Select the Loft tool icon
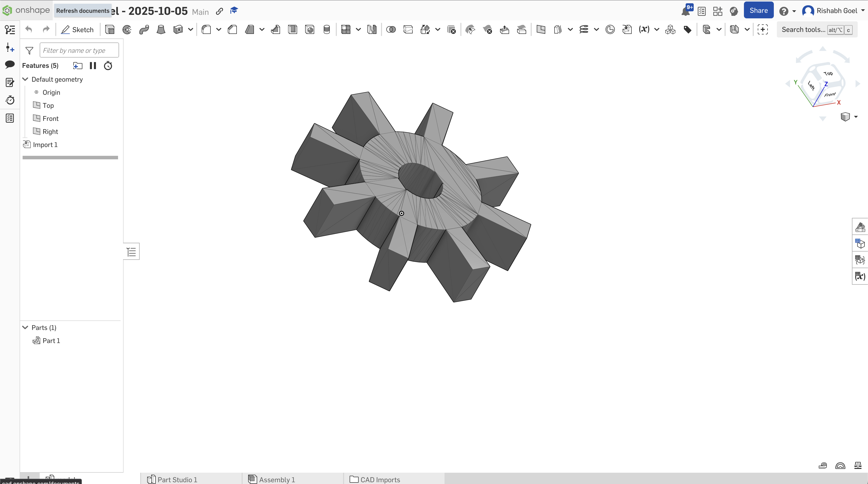The image size is (868, 484). 161,30
